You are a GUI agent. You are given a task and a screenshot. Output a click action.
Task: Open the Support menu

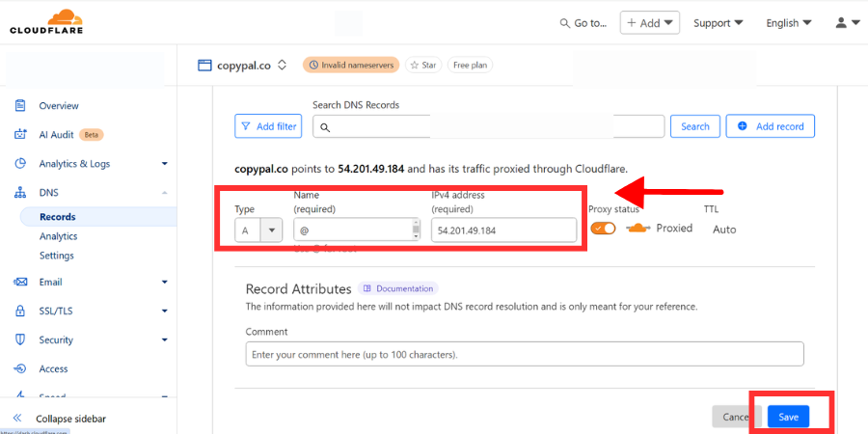[x=718, y=23]
